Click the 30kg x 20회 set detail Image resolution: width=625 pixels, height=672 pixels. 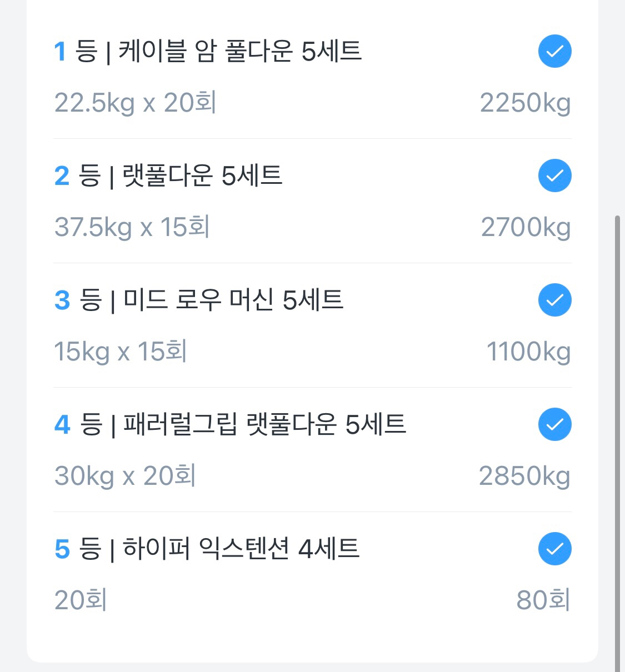coord(125,476)
